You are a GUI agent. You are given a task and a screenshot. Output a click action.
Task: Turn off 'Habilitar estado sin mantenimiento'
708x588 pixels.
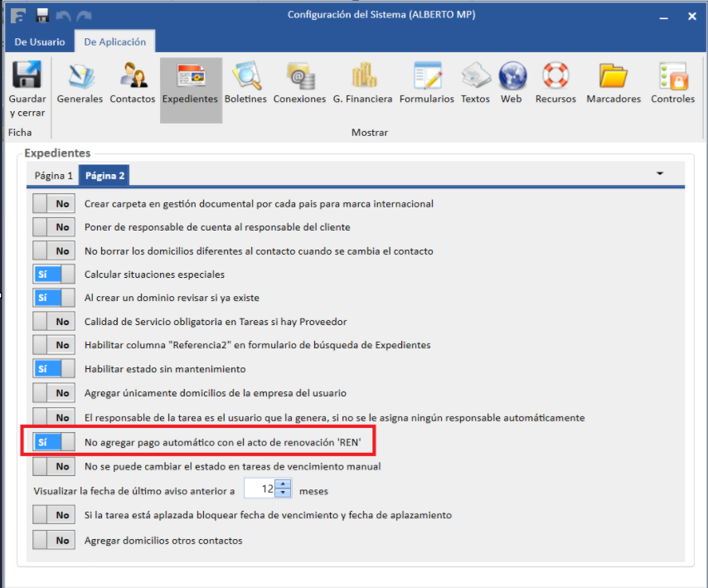pos(53,368)
